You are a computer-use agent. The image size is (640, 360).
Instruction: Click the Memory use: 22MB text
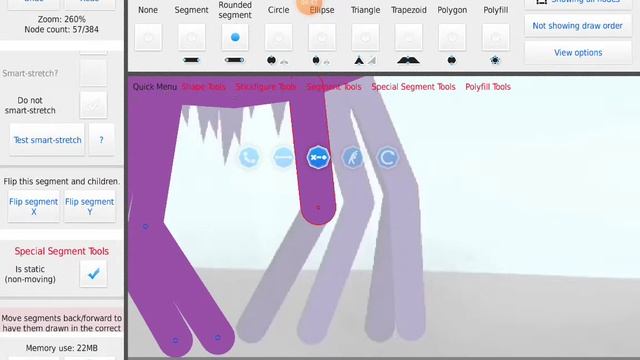click(62, 348)
